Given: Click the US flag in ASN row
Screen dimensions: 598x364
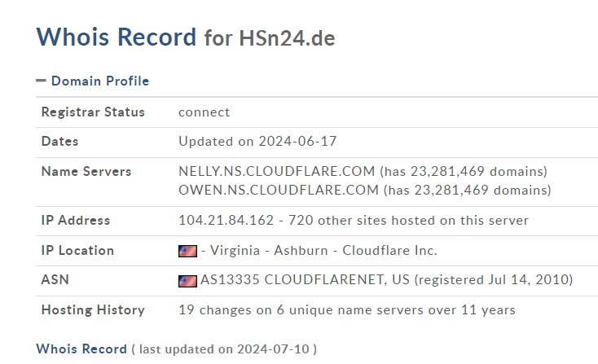Looking at the screenshot, I should [x=187, y=281].
